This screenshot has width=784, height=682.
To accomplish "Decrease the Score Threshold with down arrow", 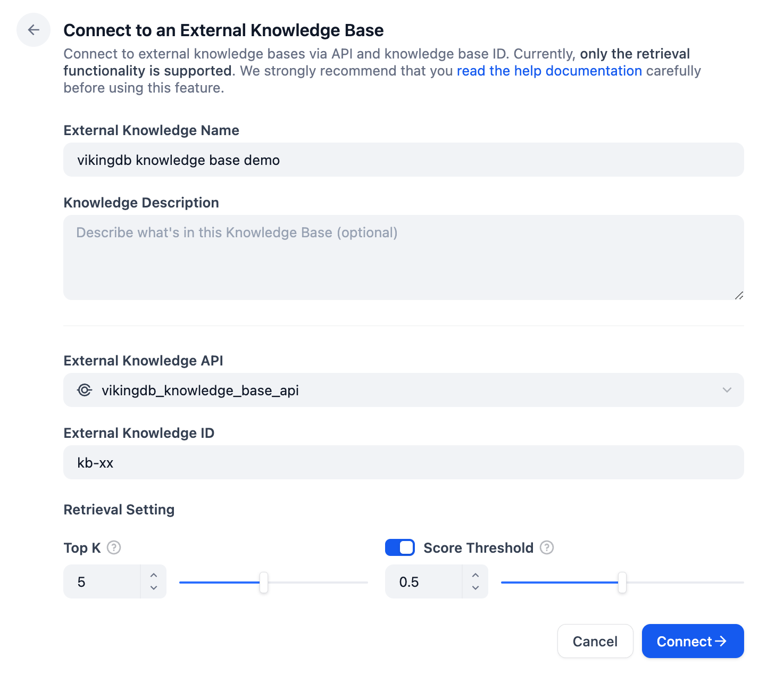I will coord(476,588).
